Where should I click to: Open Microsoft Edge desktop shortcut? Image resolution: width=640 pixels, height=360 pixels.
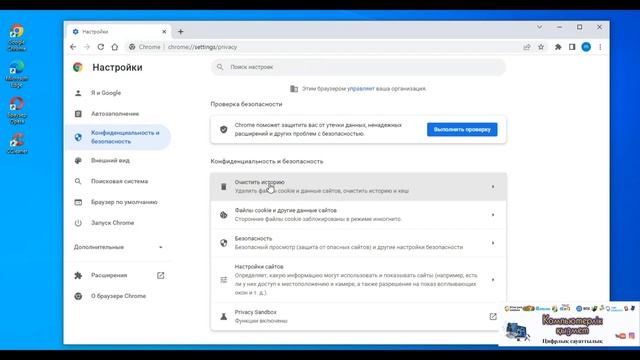(17, 74)
